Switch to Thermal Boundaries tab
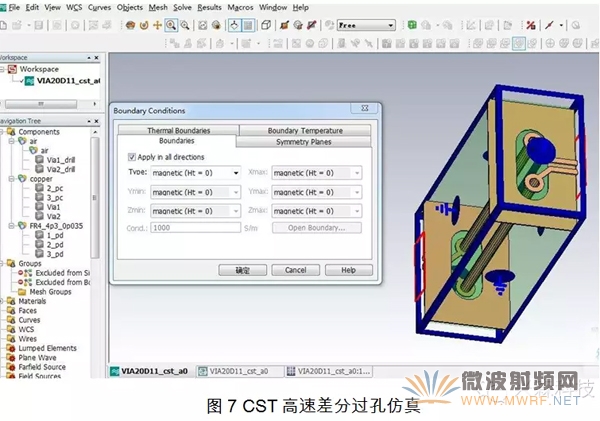Viewport: 600px width, 421px height. [x=179, y=130]
